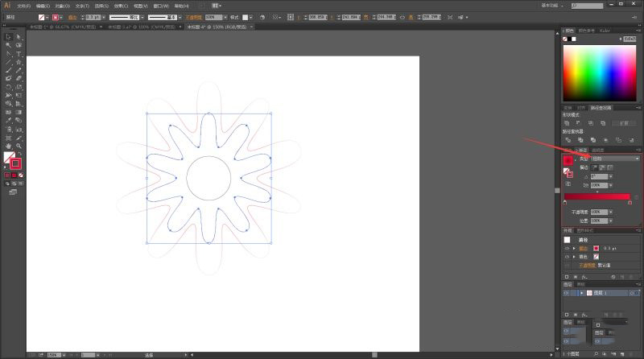The width and height of the screenshot is (644, 359).
Task: Click the Merge pathfinder icon
Action: tap(593, 140)
